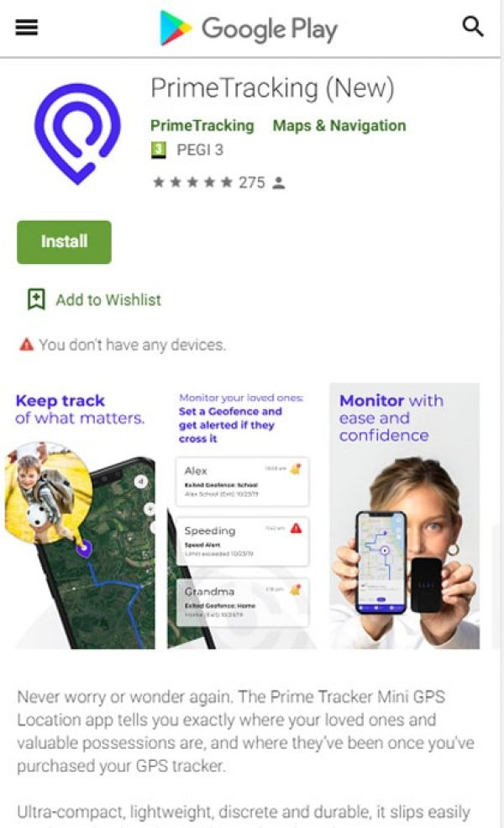Click the five-star rating row
504x828 pixels.
pos(192,182)
